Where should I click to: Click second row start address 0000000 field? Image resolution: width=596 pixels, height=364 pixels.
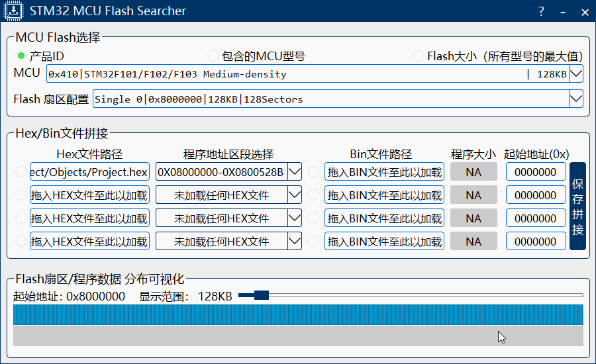(536, 195)
